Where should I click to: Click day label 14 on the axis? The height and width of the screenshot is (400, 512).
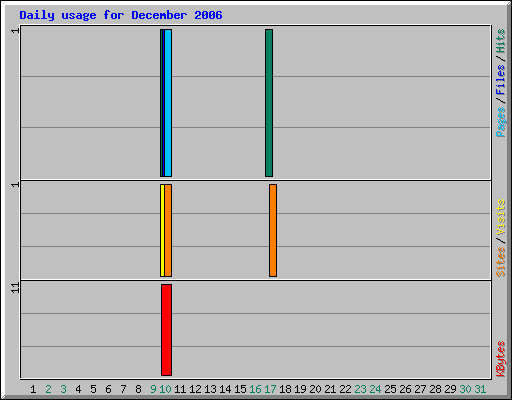coord(225,389)
